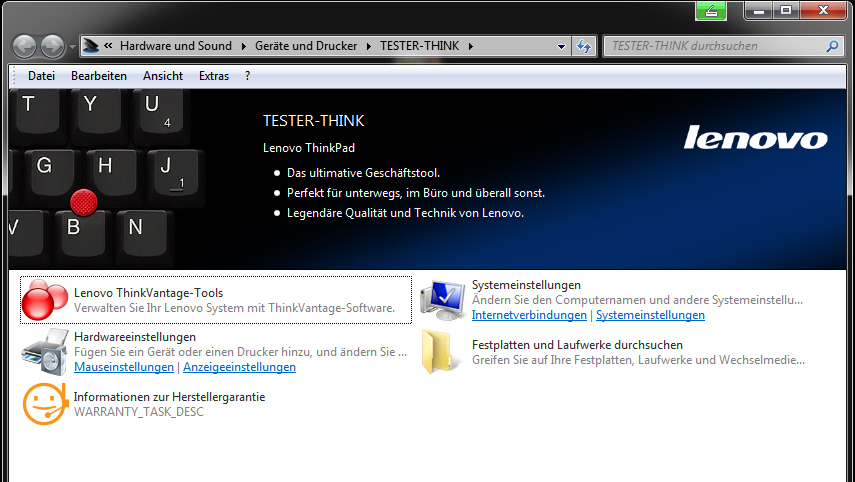
Task: Expand arrow after 'Geräte und Drucker'
Action: pos(369,46)
